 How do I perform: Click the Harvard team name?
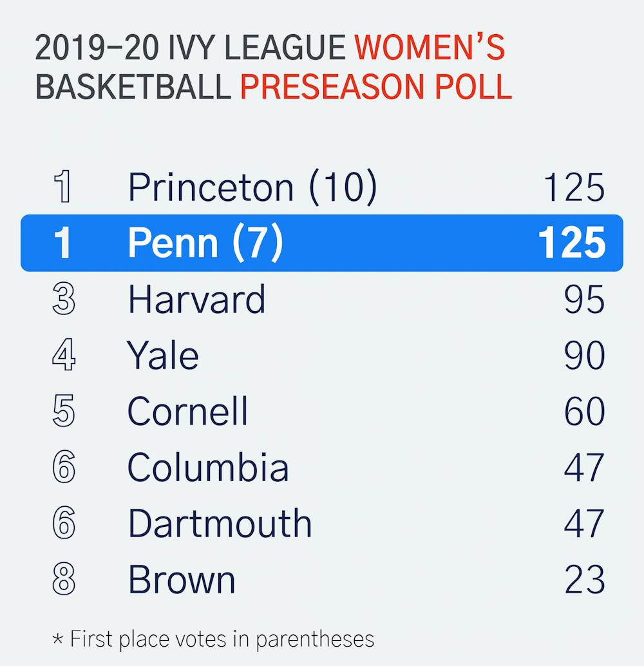pos(196,300)
